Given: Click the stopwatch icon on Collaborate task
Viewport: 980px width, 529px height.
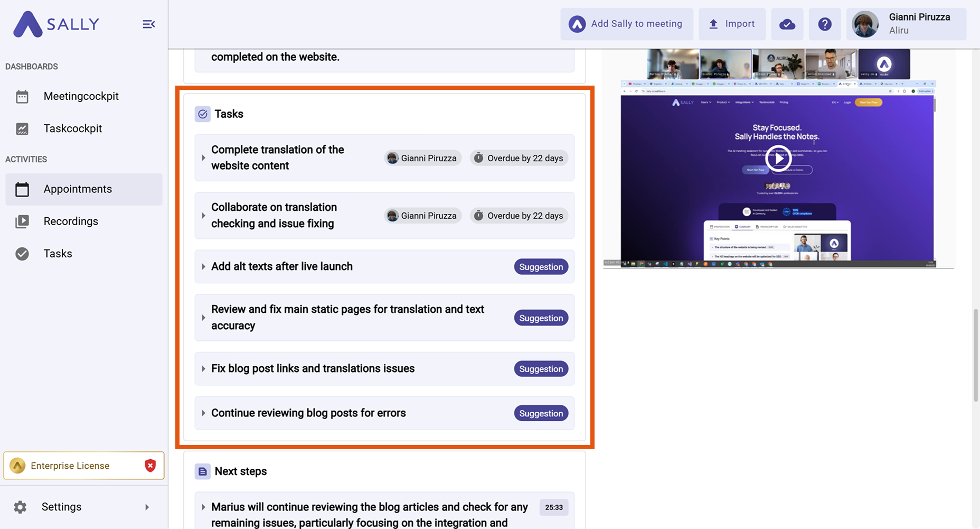Looking at the screenshot, I should [478, 216].
